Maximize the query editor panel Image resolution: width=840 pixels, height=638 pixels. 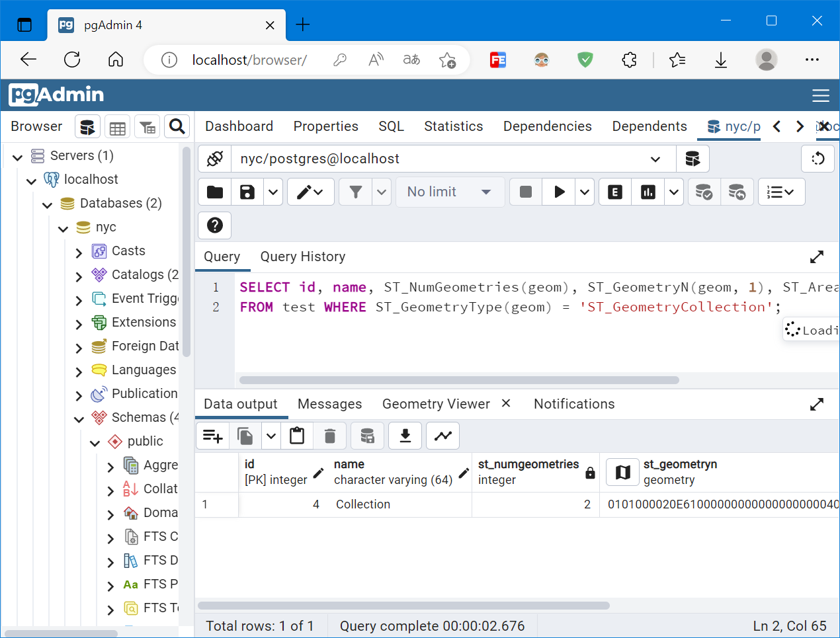tap(817, 257)
